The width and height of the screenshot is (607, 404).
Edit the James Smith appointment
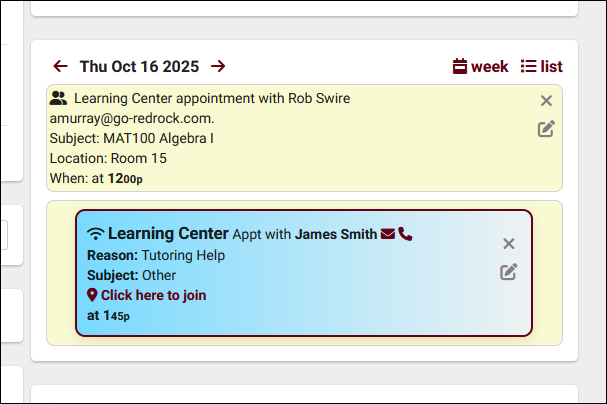pos(509,271)
